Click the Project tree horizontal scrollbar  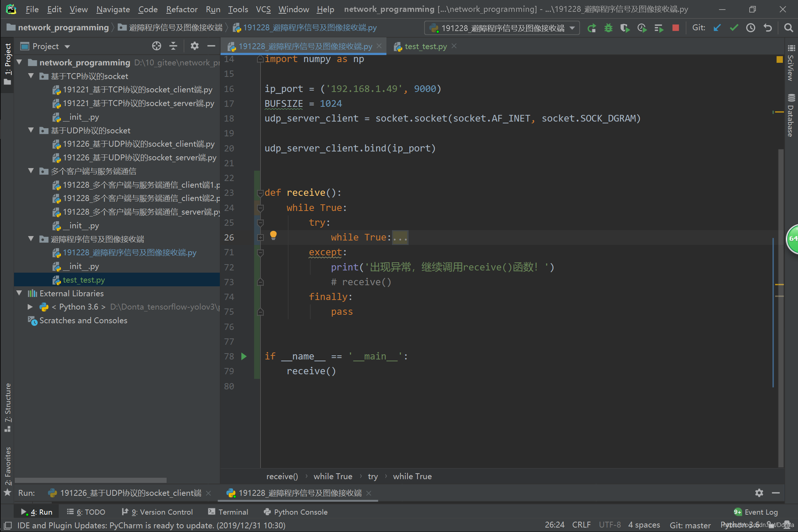coord(91,480)
